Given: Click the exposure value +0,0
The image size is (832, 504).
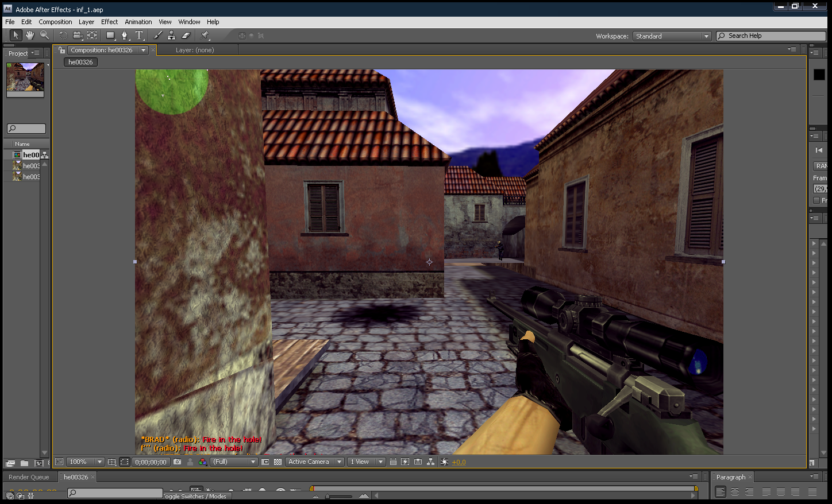Looking at the screenshot, I should pyautogui.click(x=459, y=462).
